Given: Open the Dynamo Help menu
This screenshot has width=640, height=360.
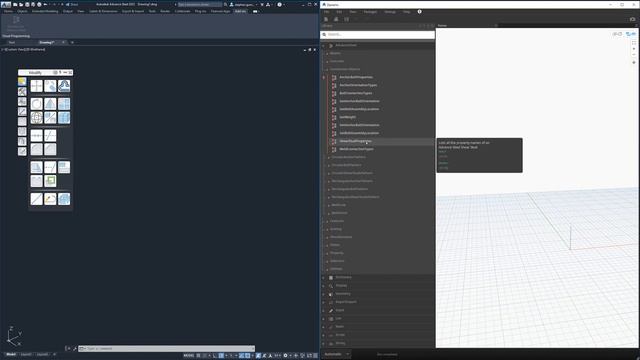Looking at the screenshot, I should [x=407, y=12].
